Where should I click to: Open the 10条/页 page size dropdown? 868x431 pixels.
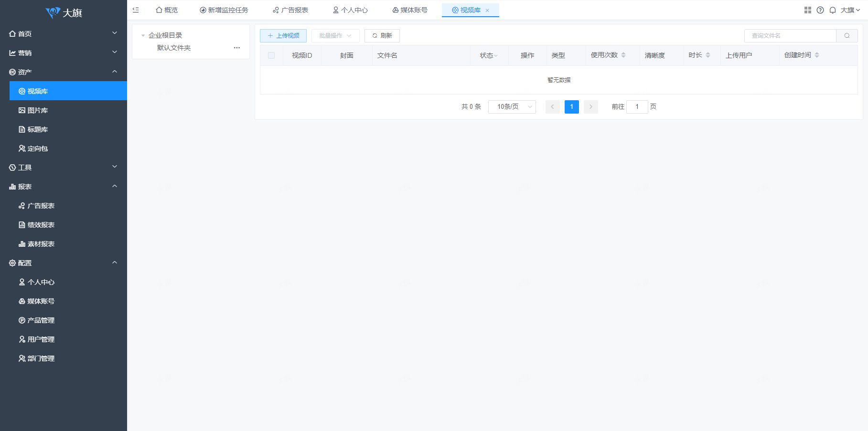(x=512, y=107)
